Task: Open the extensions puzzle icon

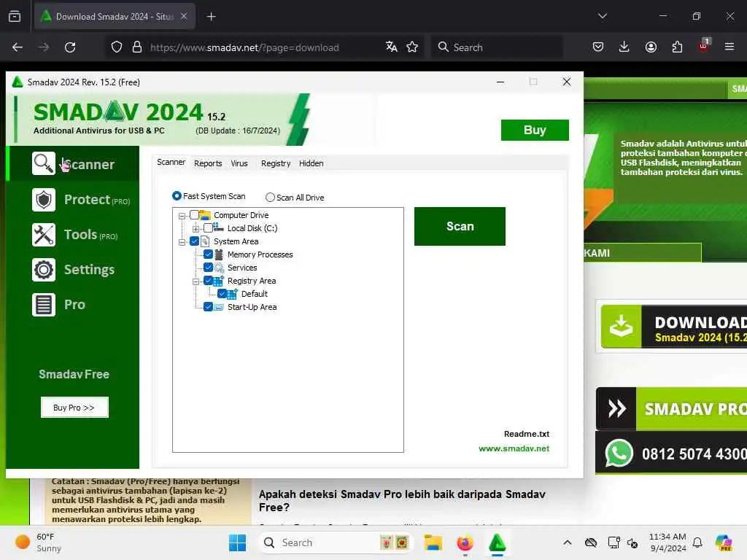Action: click(x=677, y=47)
